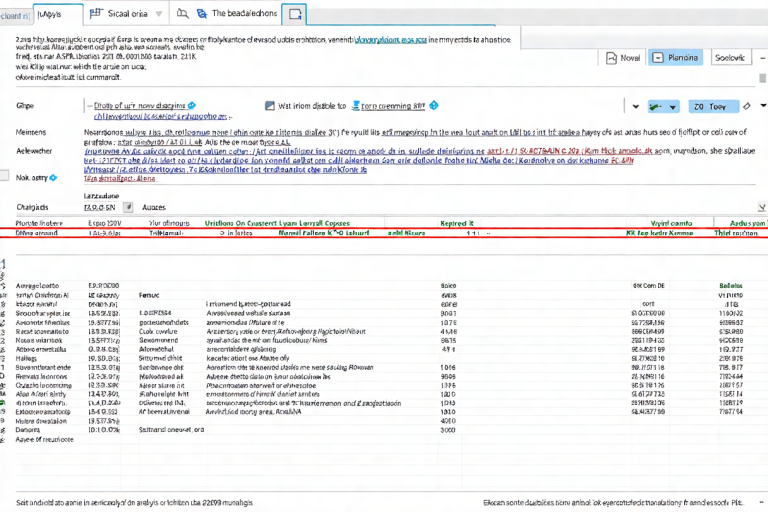The width and height of the screenshot is (768, 512).
Task: Select the red-outlined table row
Action: coord(384,232)
